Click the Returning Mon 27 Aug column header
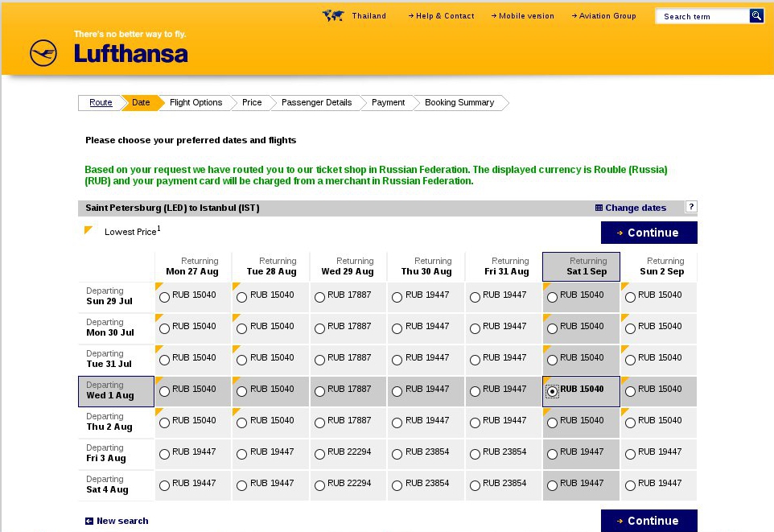 click(x=193, y=266)
